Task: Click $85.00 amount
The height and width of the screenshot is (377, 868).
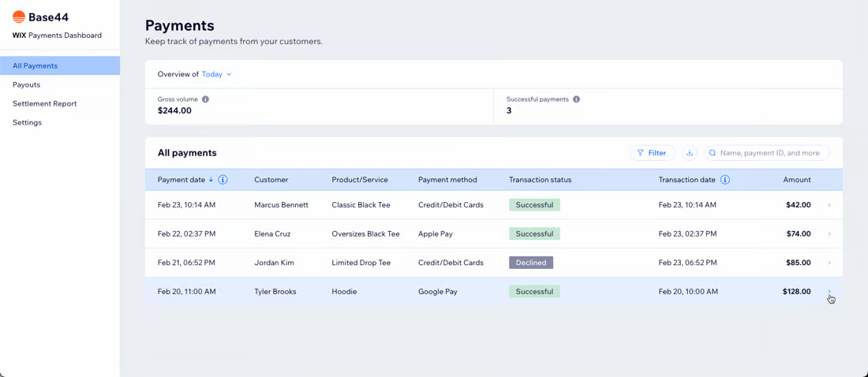Action: click(799, 263)
